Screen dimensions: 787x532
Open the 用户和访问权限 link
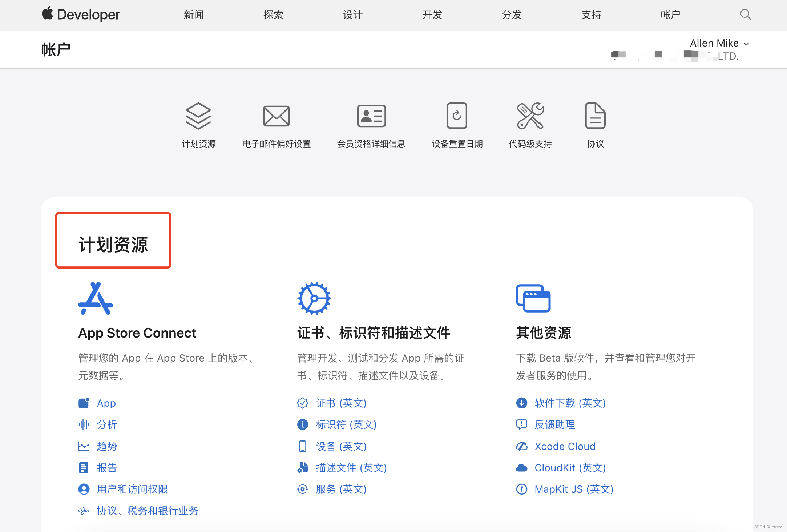click(x=132, y=489)
